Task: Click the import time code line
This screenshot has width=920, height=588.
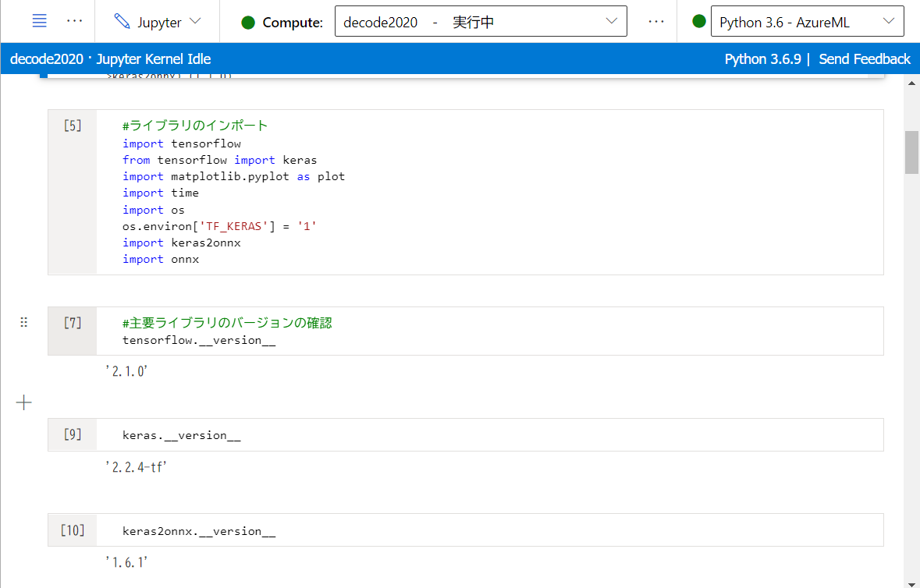Action: click(x=161, y=193)
